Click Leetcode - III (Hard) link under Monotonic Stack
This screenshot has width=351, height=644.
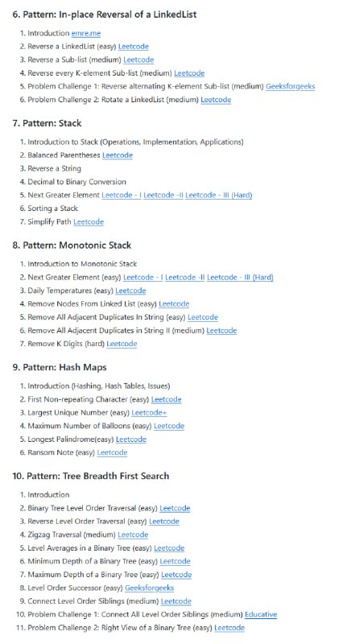pyautogui.click(x=240, y=277)
